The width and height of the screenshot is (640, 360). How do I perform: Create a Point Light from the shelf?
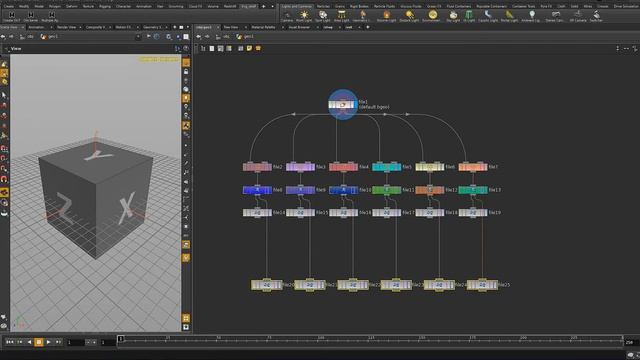304,16
